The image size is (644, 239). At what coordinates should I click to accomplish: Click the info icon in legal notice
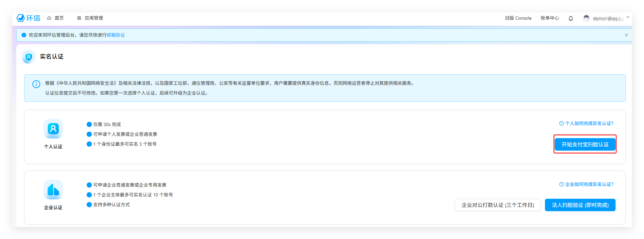pyautogui.click(x=36, y=84)
